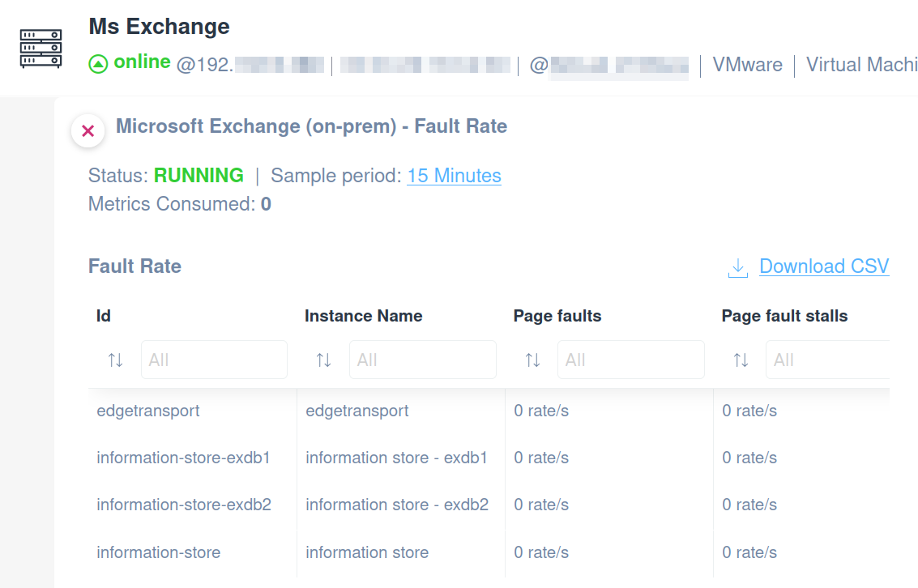Click Page faults value in edgetransport row
Screen dimensions: 918x588
(541, 411)
